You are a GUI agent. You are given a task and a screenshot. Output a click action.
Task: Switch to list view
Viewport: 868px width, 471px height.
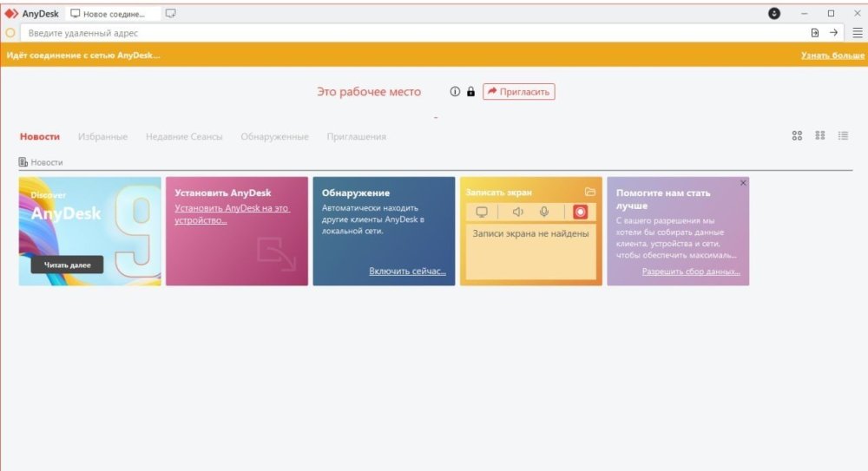(843, 135)
